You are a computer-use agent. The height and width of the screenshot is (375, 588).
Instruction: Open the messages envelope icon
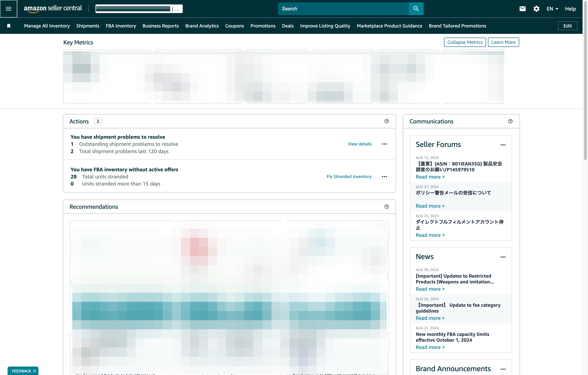pos(522,9)
